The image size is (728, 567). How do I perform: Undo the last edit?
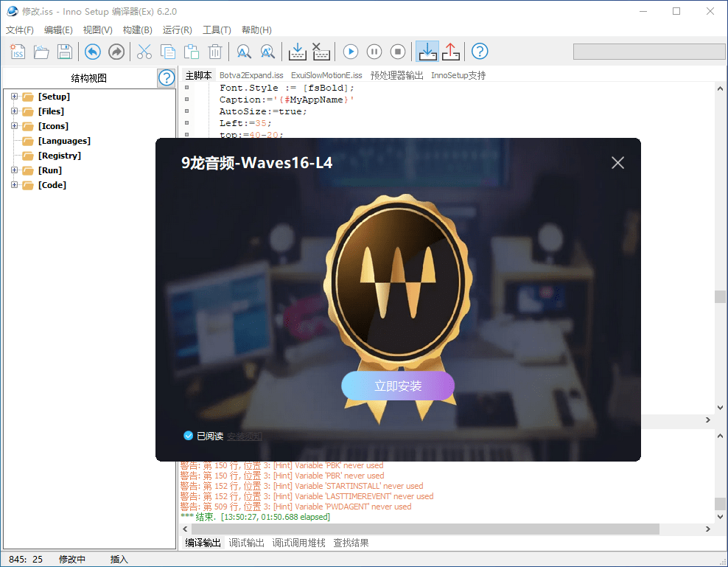click(93, 52)
